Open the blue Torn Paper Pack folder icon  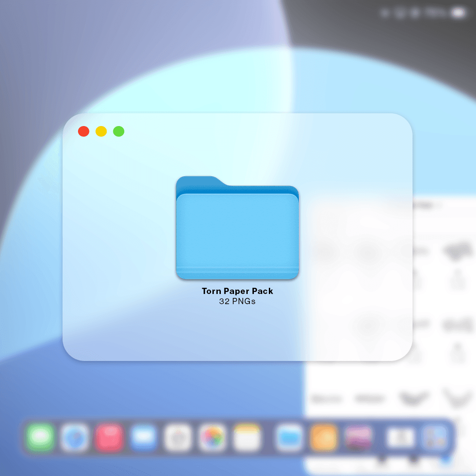[x=238, y=227]
